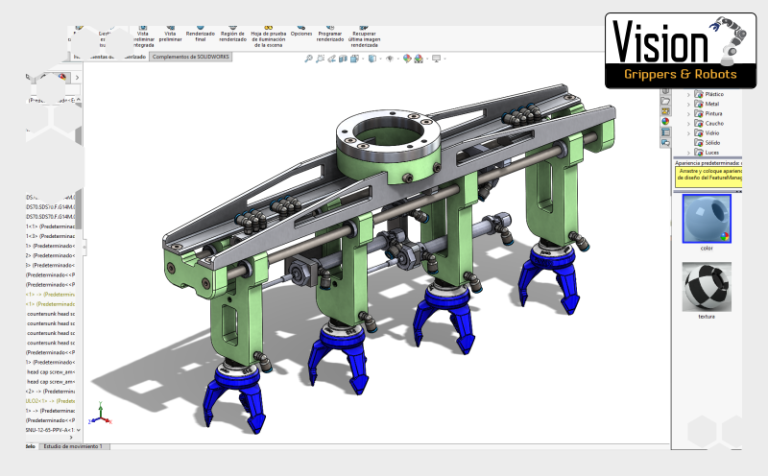
Task: Open render Opciones
Action: 301,32
